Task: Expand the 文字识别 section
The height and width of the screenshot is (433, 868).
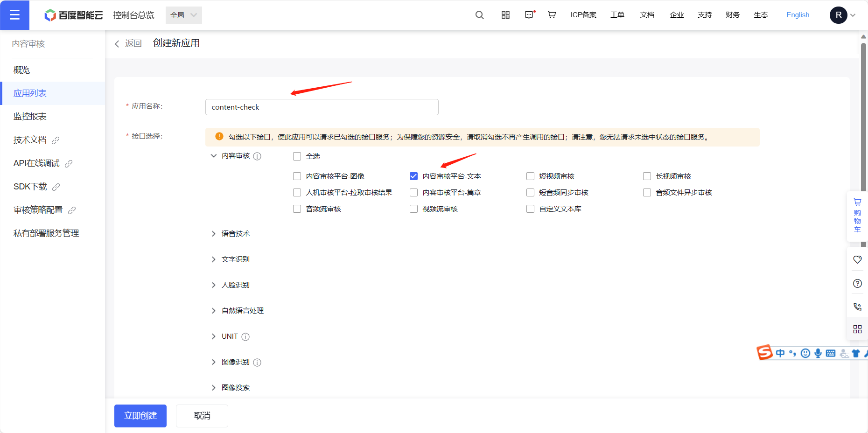Action: (x=213, y=259)
